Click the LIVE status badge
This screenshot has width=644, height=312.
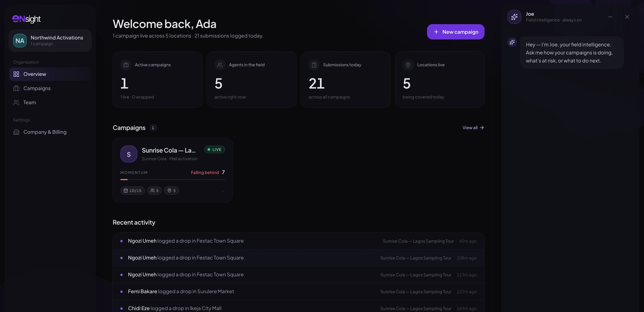(x=214, y=149)
